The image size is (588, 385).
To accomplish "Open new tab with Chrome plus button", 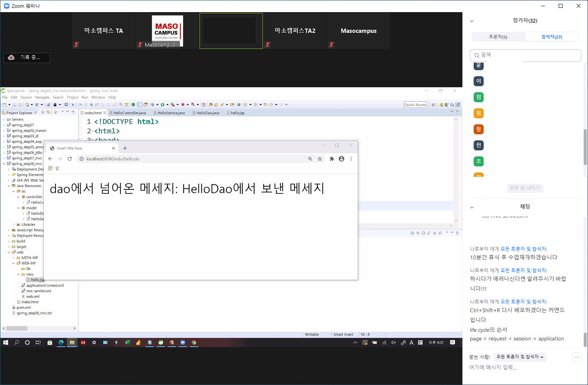I will (125, 148).
